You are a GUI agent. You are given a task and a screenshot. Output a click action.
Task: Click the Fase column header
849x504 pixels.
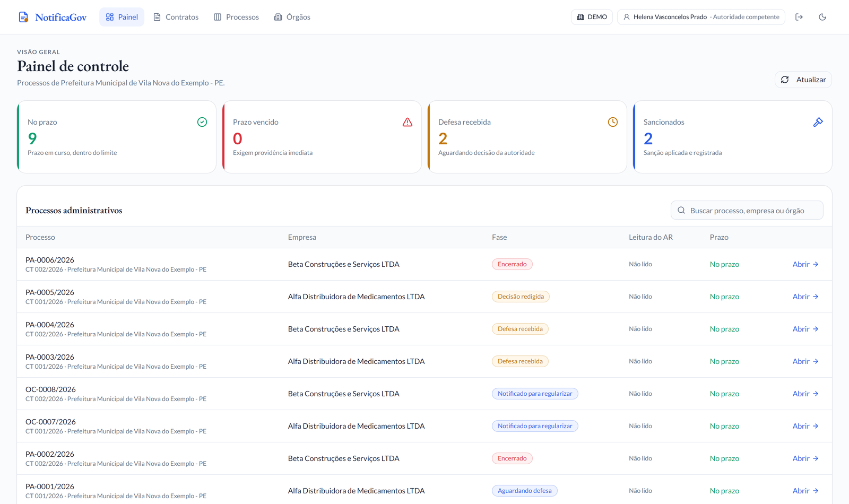(x=499, y=237)
